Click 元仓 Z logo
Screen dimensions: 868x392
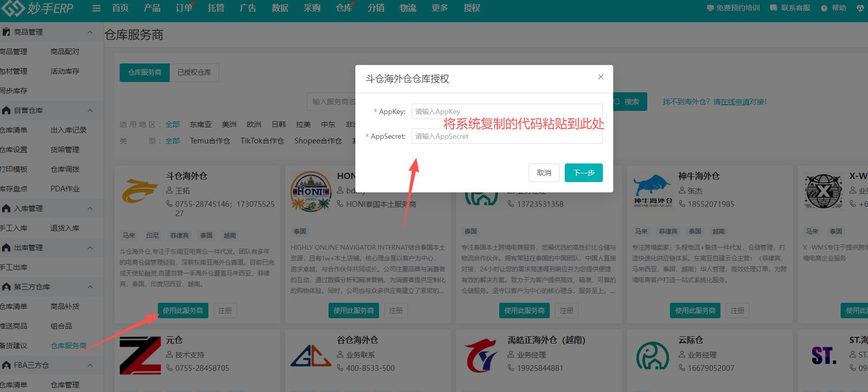[x=140, y=356]
